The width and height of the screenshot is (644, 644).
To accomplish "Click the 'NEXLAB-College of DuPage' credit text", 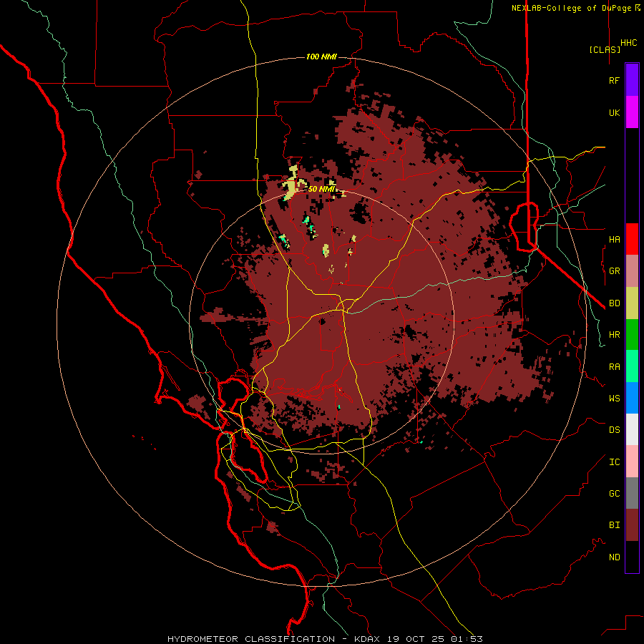I will tap(571, 8).
